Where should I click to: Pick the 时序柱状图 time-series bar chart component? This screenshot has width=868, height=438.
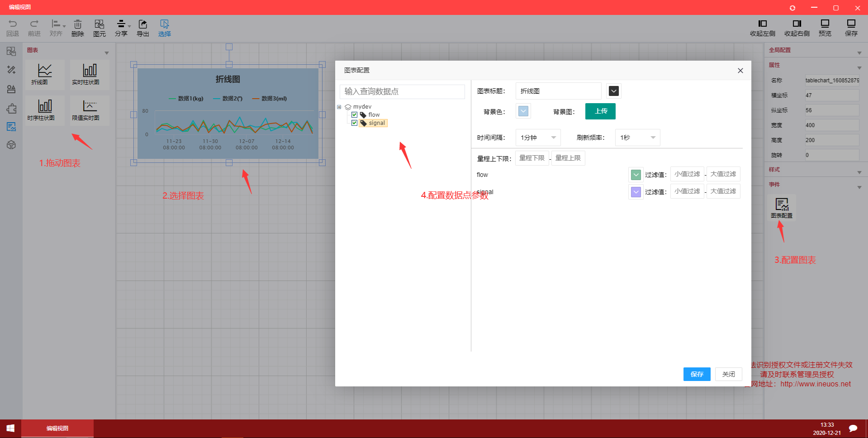tap(45, 110)
